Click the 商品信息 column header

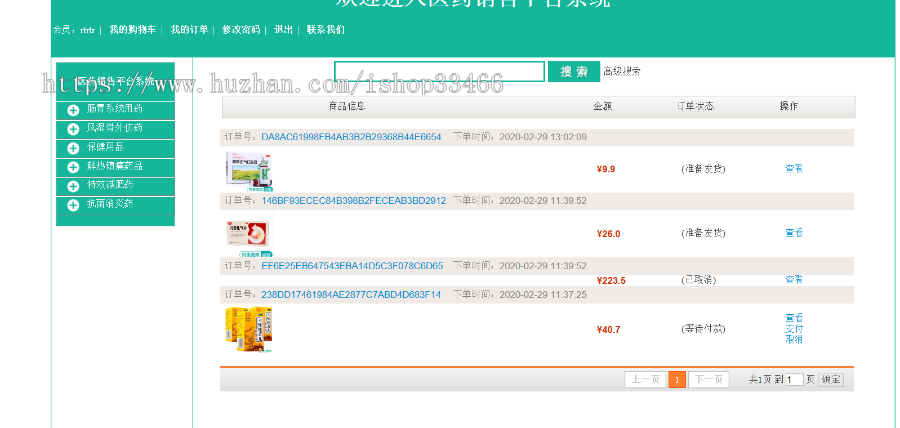[x=347, y=106]
